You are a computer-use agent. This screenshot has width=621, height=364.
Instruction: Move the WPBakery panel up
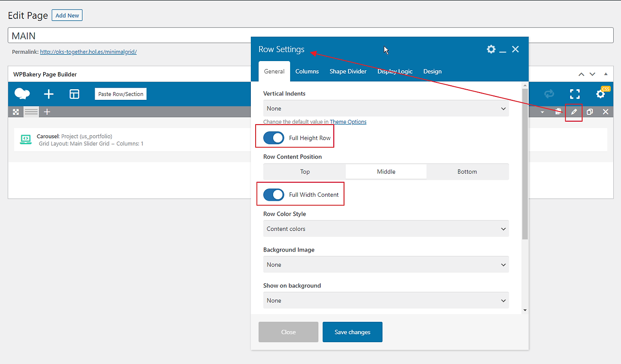(x=581, y=74)
